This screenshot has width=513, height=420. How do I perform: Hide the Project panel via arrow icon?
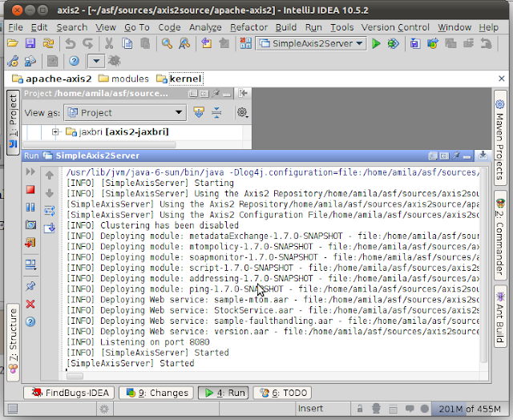(x=242, y=94)
